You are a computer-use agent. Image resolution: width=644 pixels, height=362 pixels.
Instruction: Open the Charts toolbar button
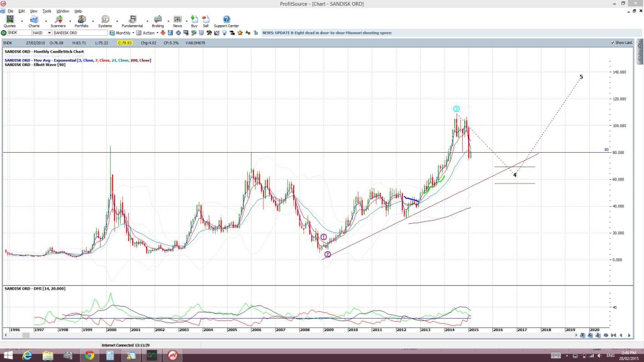tap(34, 21)
